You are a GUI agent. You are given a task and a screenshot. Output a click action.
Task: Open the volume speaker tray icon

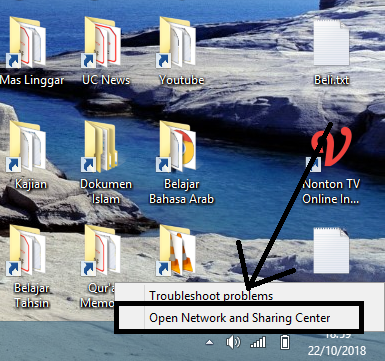click(233, 342)
